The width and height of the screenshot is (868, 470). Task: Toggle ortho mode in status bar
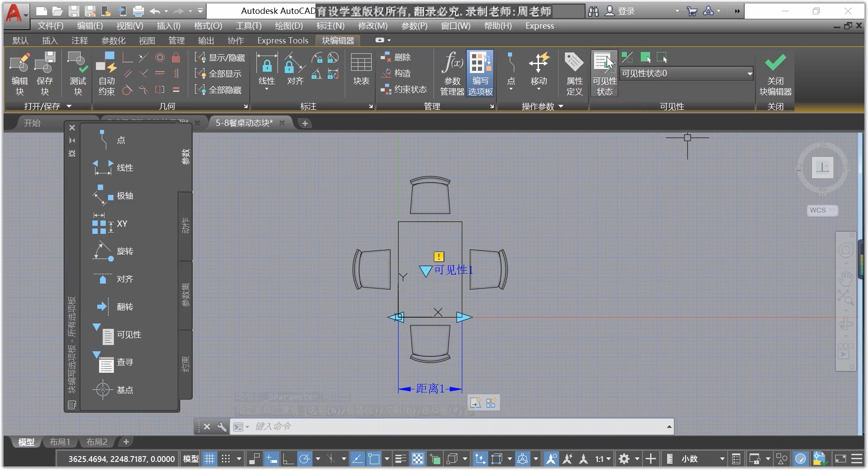point(288,459)
